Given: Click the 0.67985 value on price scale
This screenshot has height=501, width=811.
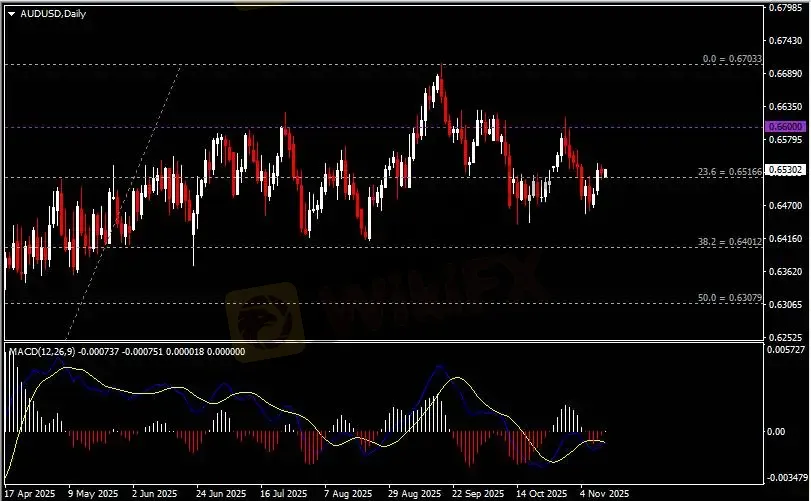Looking at the screenshot, I should point(783,8).
